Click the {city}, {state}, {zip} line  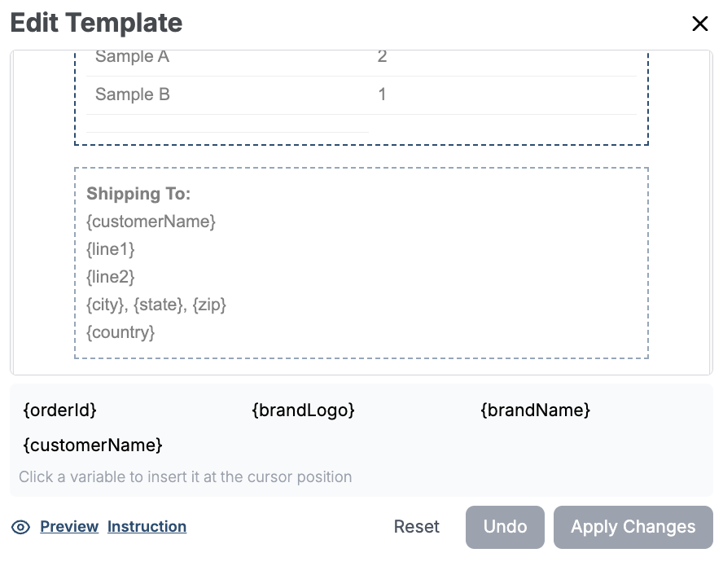(156, 305)
